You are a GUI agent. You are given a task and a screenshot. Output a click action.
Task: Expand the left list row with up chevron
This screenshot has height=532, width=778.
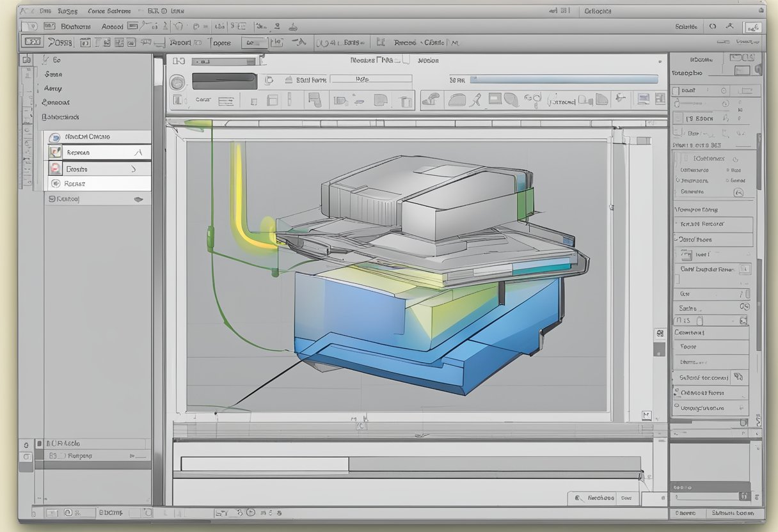click(x=138, y=153)
